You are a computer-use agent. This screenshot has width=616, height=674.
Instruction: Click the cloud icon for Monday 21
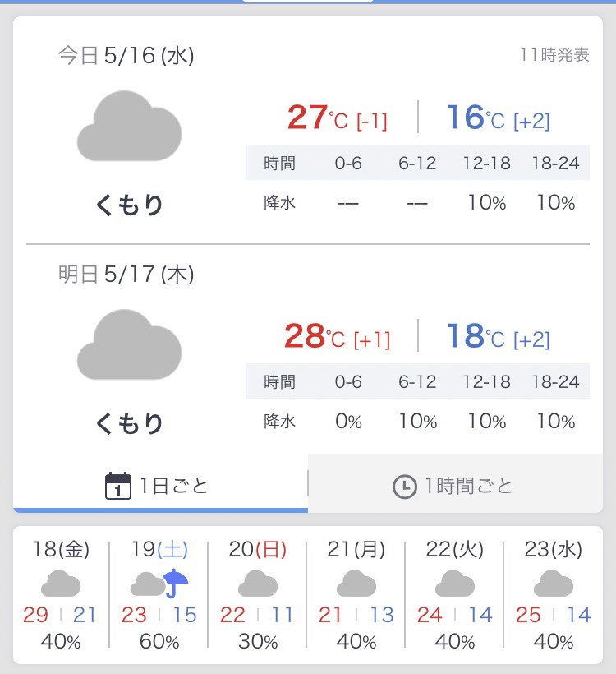point(356,584)
